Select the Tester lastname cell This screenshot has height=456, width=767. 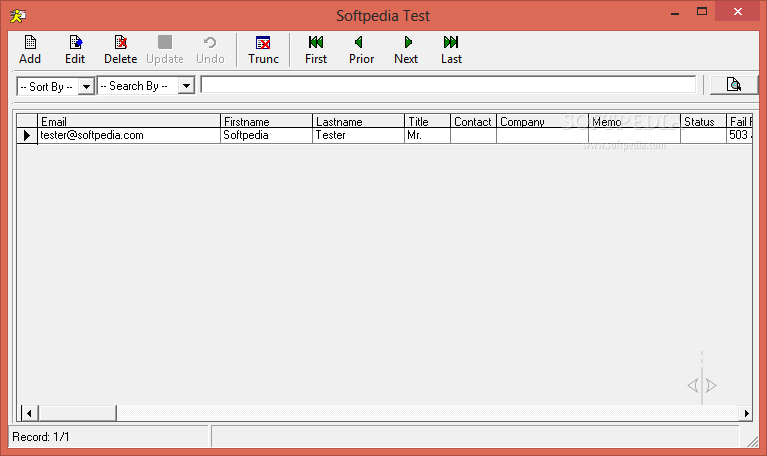click(358, 136)
